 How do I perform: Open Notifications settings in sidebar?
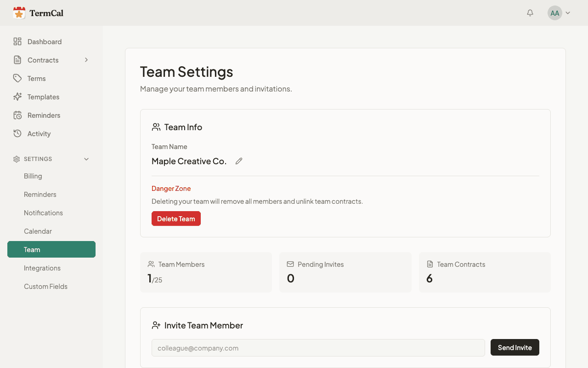pyautogui.click(x=43, y=213)
